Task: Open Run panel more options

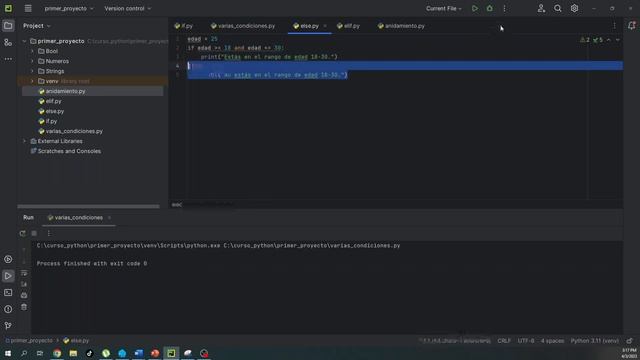Action: click(49, 233)
